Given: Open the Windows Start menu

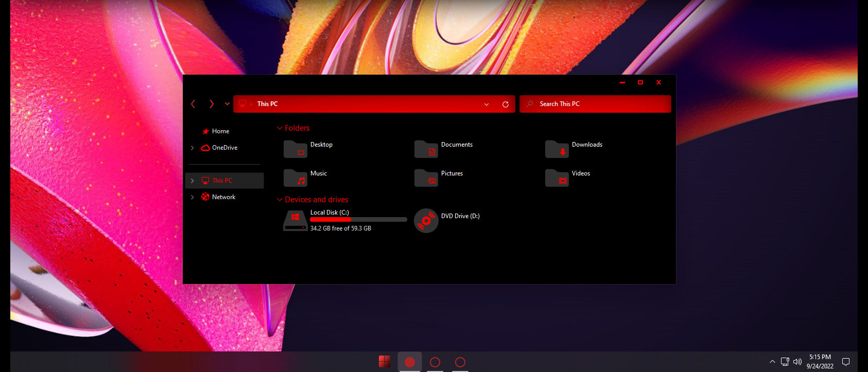Looking at the screenshot, I should [384, 362].
